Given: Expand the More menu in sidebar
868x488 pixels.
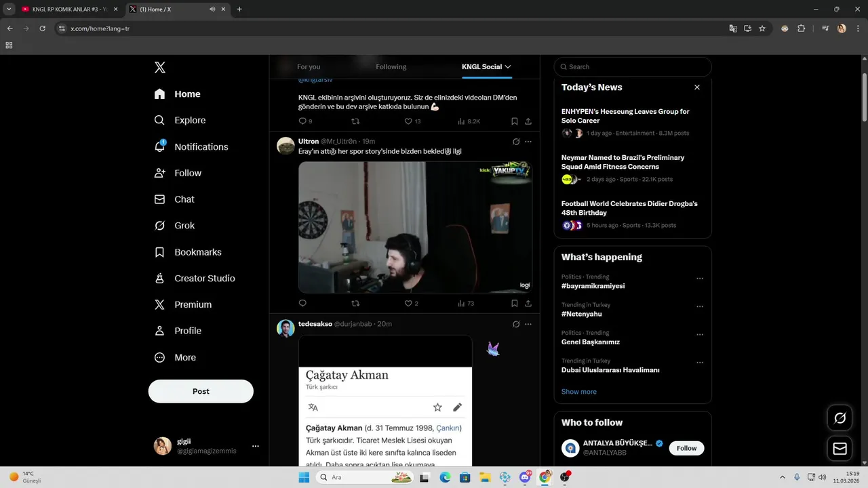Looking at the screenshot, I should [x=176, y=357].
